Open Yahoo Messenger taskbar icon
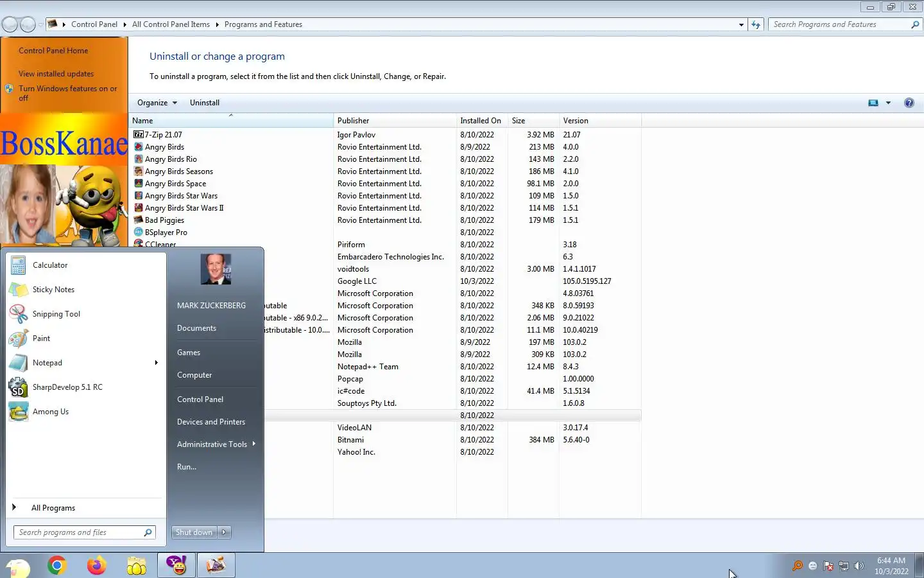 (176, 565)
